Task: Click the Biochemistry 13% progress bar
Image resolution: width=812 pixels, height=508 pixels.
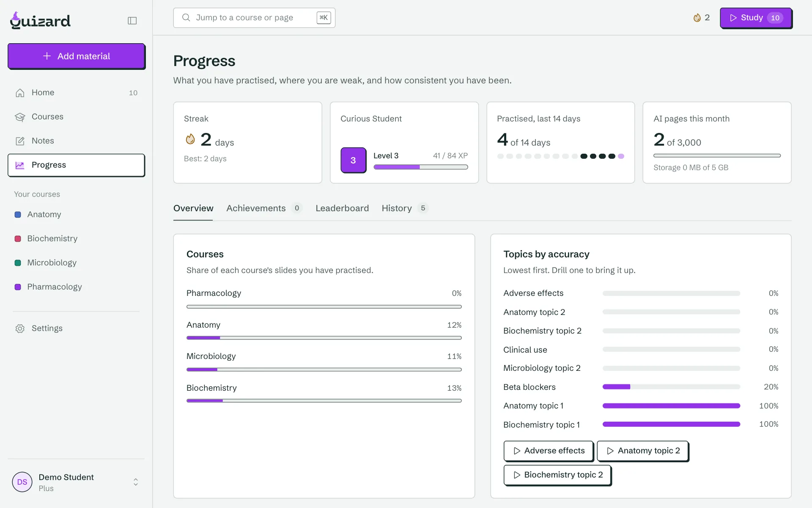Action: point(324,400)
